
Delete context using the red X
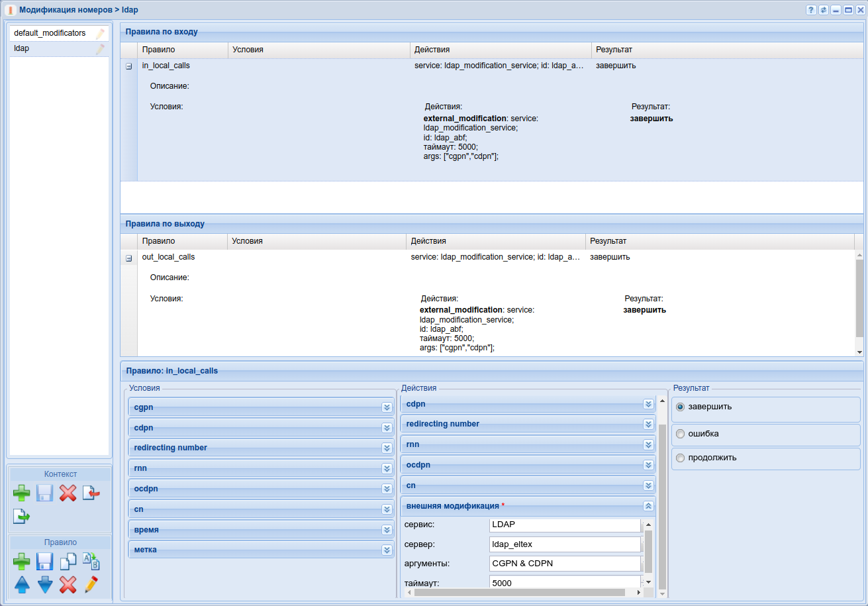(x=68, y=493)
